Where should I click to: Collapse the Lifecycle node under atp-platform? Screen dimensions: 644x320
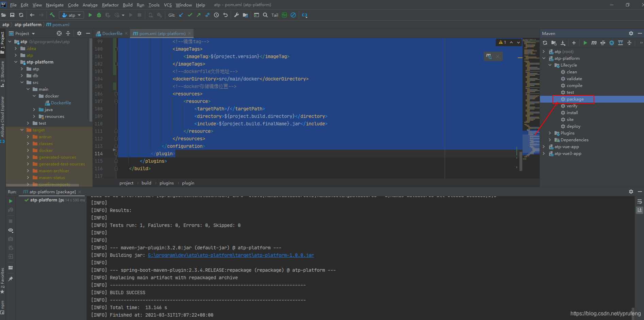coord(550,65)
